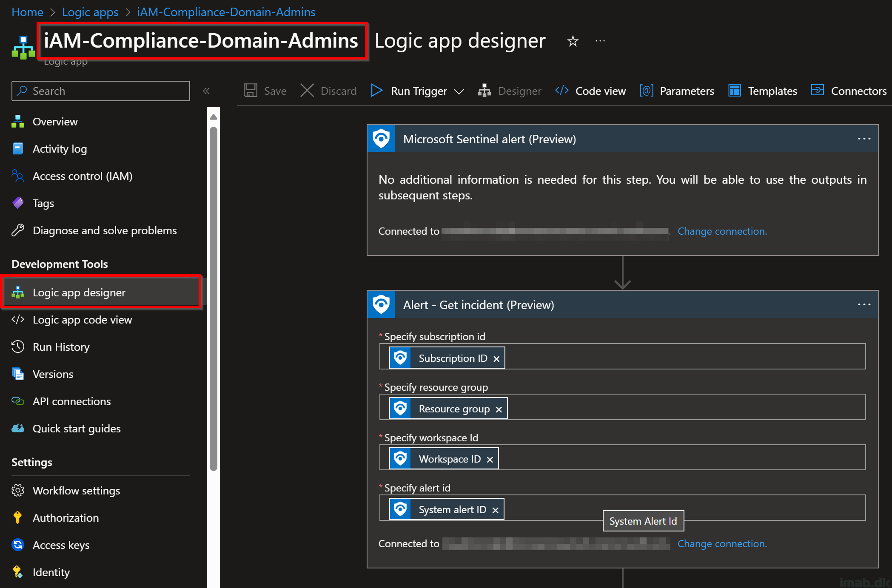
Task: Click the Save disk icon
Action: 251,91
